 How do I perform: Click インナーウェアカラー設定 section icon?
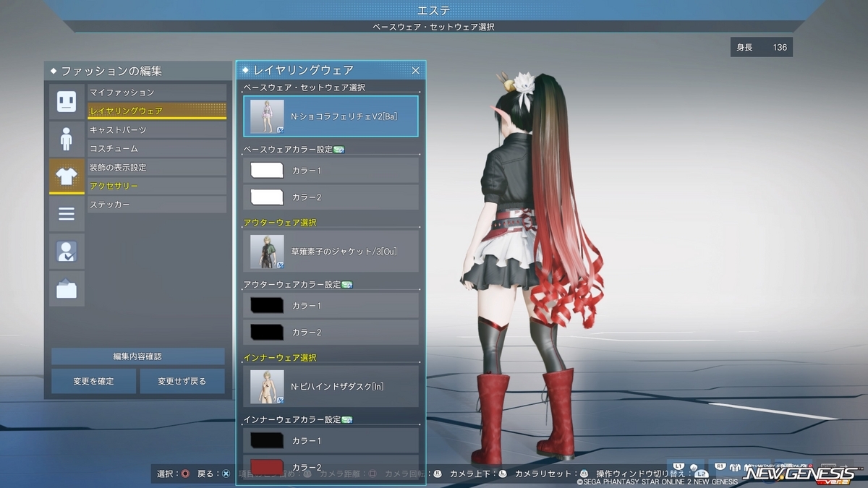[346, 420]
